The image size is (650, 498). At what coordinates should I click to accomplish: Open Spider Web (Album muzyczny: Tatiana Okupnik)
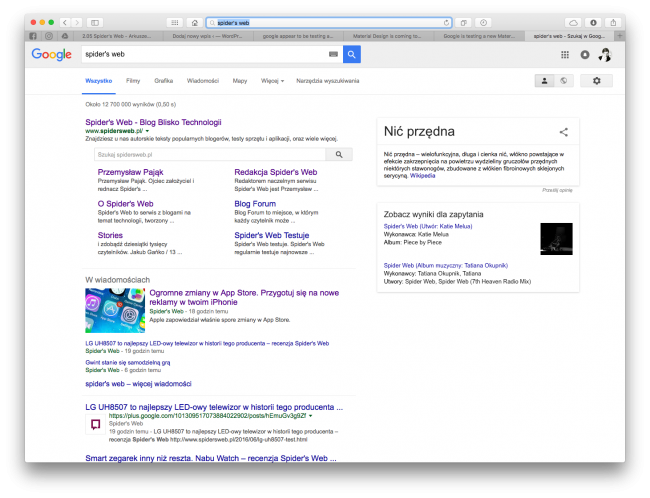446,265
